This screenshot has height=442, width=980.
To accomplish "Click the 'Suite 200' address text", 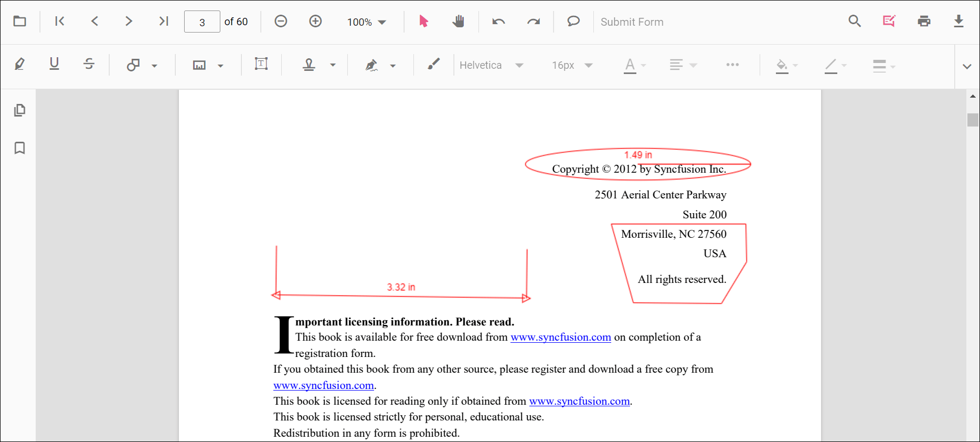I will click(x=705, y=215).
